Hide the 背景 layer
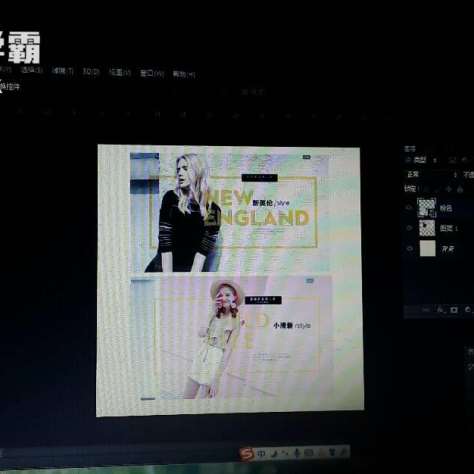Viewport: 474px width, 474px height. (x=410, y=249)
